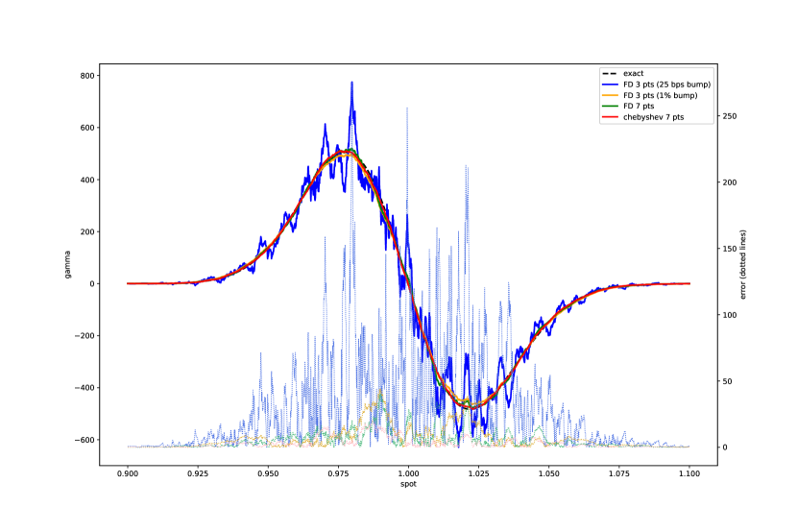The image size is (797, 532).
Task: Click the tallest blue gamma spike peak
Action: click(x=351, y=83)
